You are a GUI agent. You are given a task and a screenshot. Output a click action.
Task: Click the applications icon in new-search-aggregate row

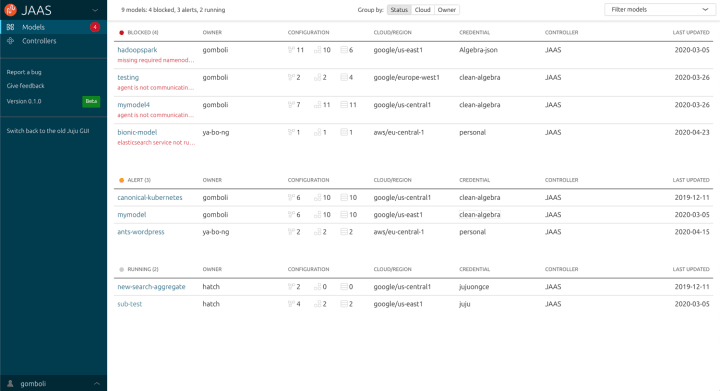click(291, 286)
